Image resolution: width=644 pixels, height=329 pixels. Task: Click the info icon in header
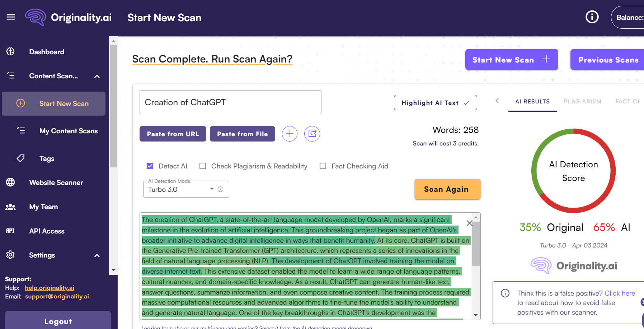[592, 17]
